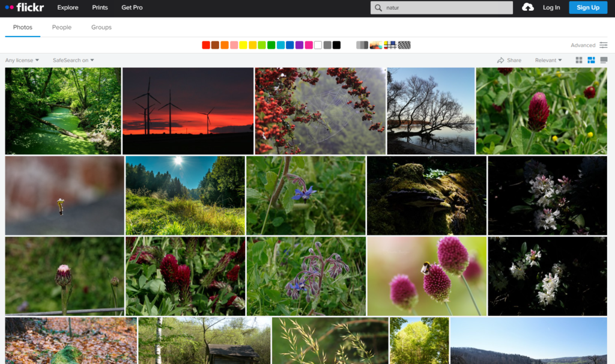The image size is (615, 364).
Task: Toggle the minimalist grid style filter
Action: 390,45
